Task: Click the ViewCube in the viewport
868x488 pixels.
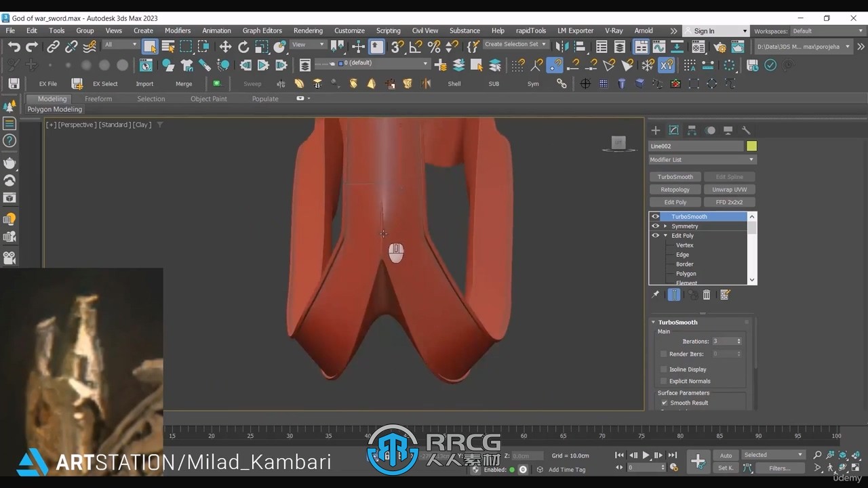Action: pyautogui.click(x=618, y=143)
